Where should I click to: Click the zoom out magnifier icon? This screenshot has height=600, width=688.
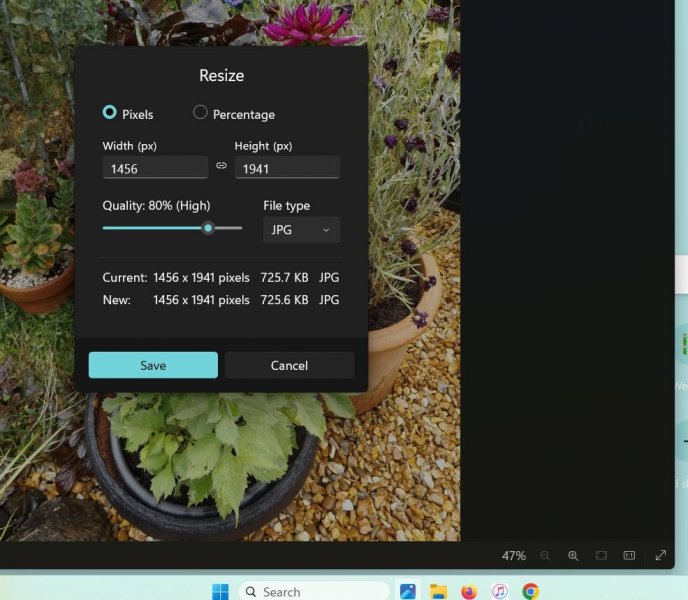pyautogui.click(x=545, y=555)
